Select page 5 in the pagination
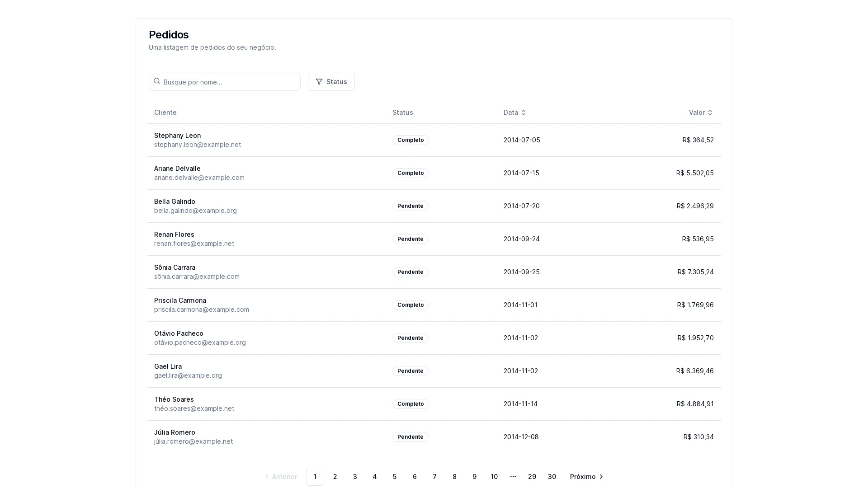The width and height of the screenshot is (868, 488). [x=395, y=477]
